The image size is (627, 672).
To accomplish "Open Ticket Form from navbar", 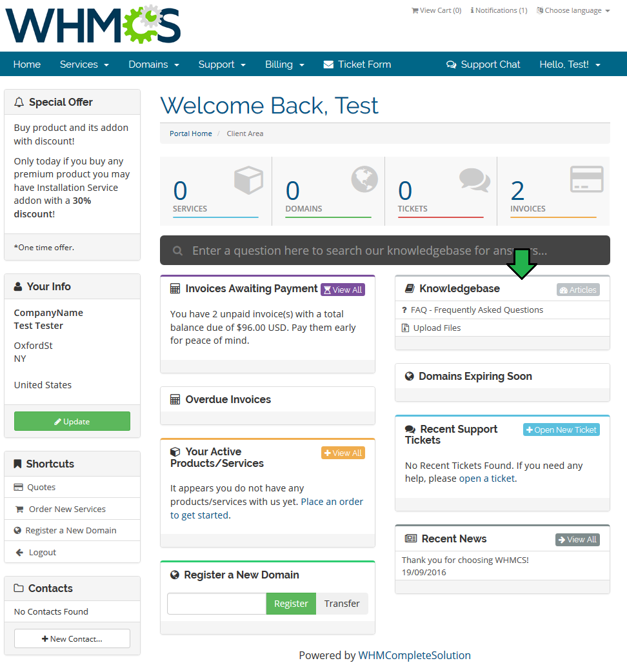I will (x=357, y=64).
